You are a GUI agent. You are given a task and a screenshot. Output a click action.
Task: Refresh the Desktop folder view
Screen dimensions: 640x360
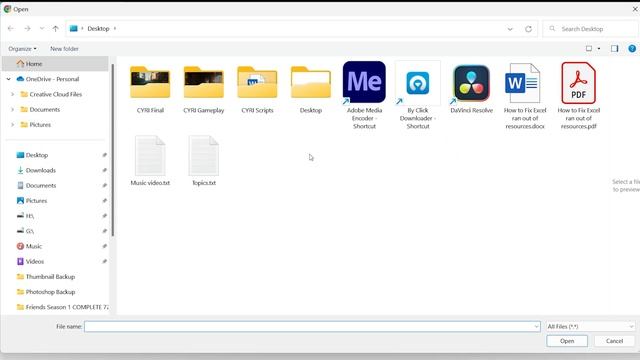click(x=528, y=29)
